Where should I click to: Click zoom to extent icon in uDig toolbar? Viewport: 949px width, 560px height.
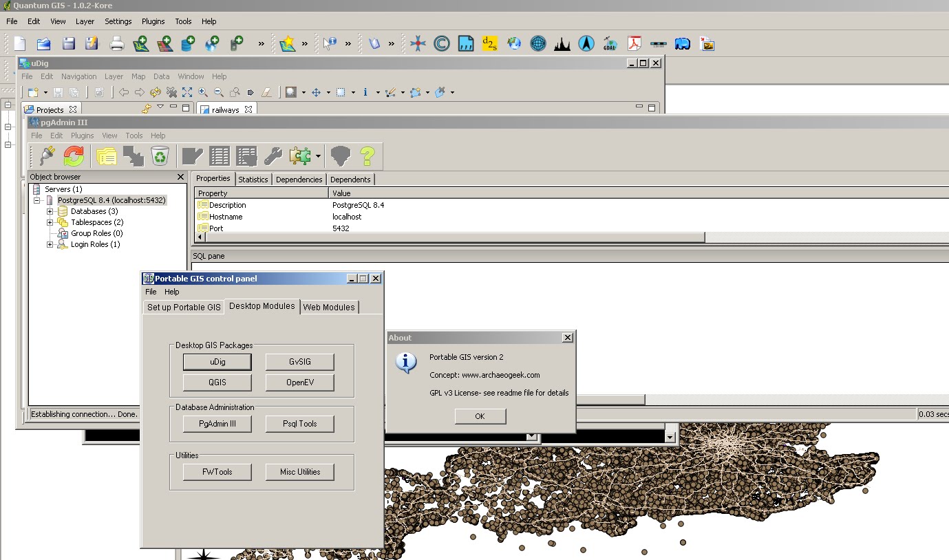point(187,92)
